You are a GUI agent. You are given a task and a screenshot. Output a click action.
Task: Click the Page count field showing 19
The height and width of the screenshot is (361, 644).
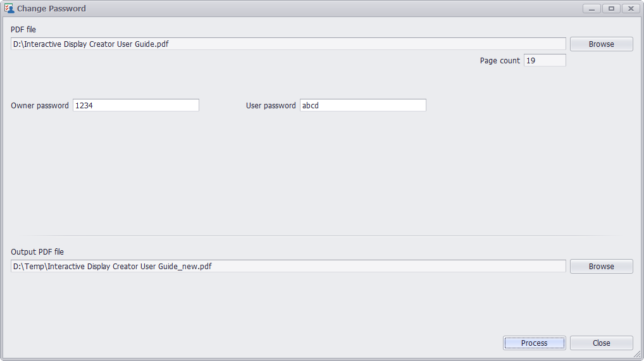[x=545, y=60]
